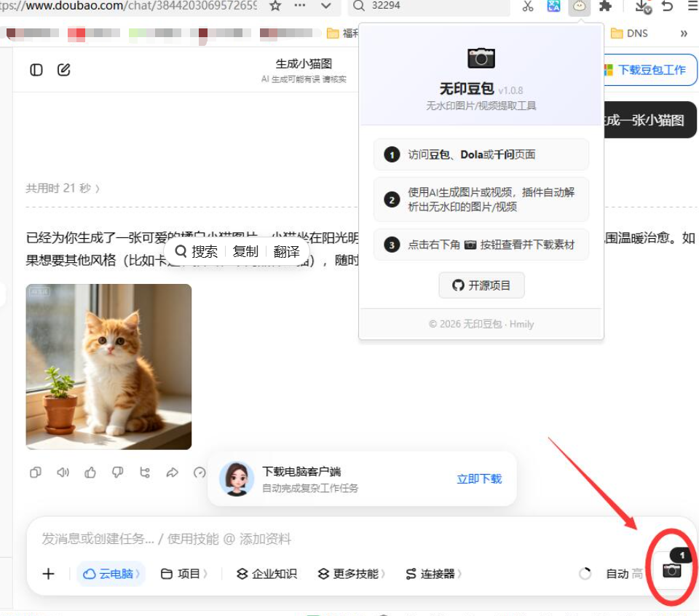Click the undo arrow toolbar icon
Viewport: 699px width, 616px height.
pyautogui.click(x=668, y=6)
